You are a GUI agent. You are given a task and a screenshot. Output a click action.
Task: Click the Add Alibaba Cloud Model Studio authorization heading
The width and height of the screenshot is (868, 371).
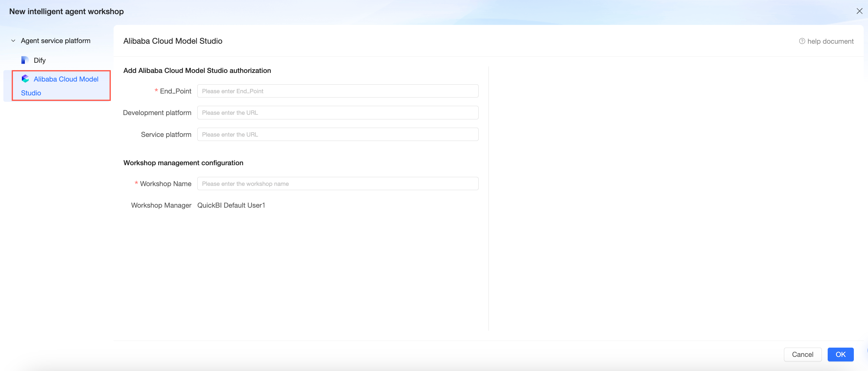[197, 70]
